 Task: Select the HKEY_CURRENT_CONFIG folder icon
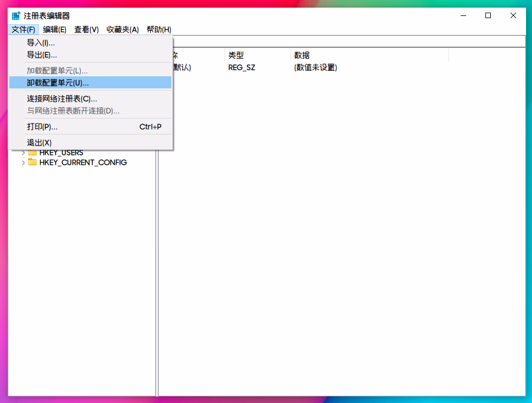(x=32, y=162)
